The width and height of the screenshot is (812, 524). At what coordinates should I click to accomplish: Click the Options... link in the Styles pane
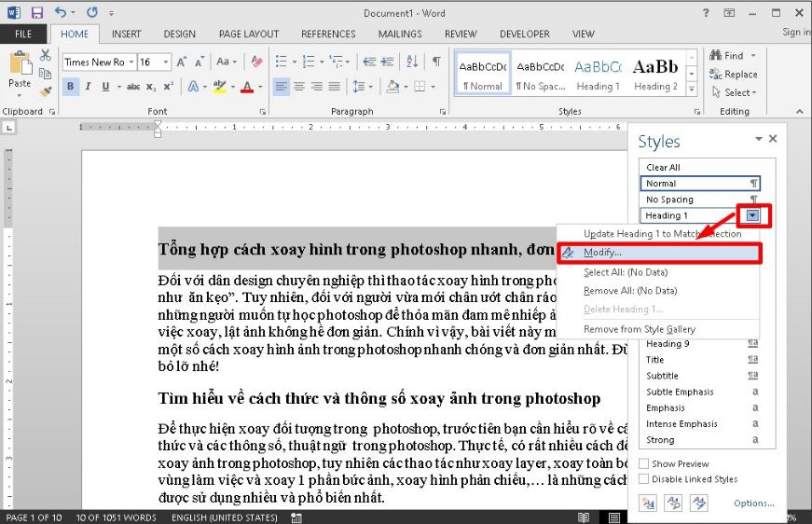(x=753, y=503)
